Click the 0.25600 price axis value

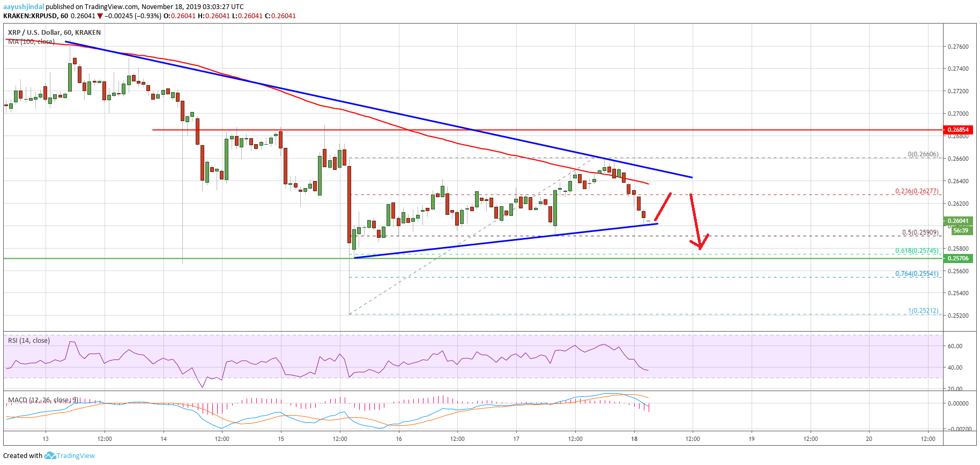(958, 271)
